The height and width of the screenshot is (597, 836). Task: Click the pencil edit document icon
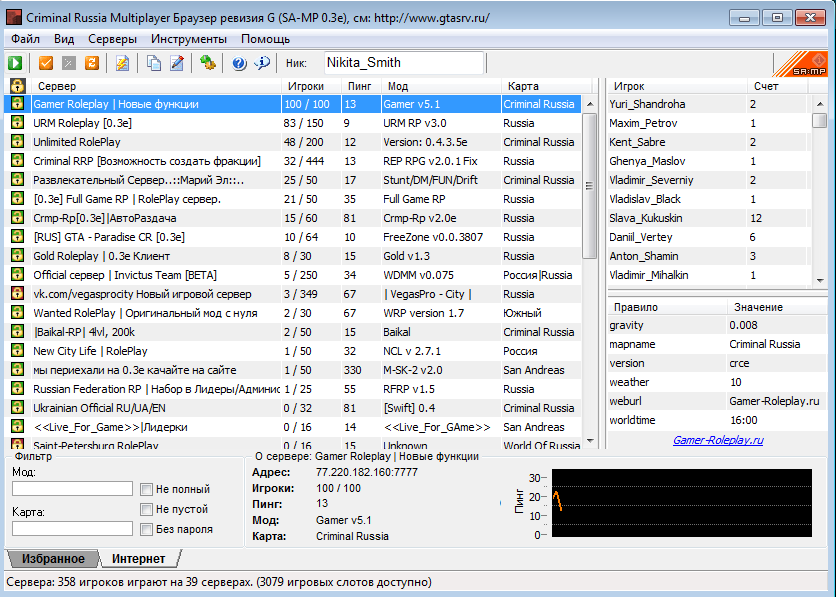(176, 63)
